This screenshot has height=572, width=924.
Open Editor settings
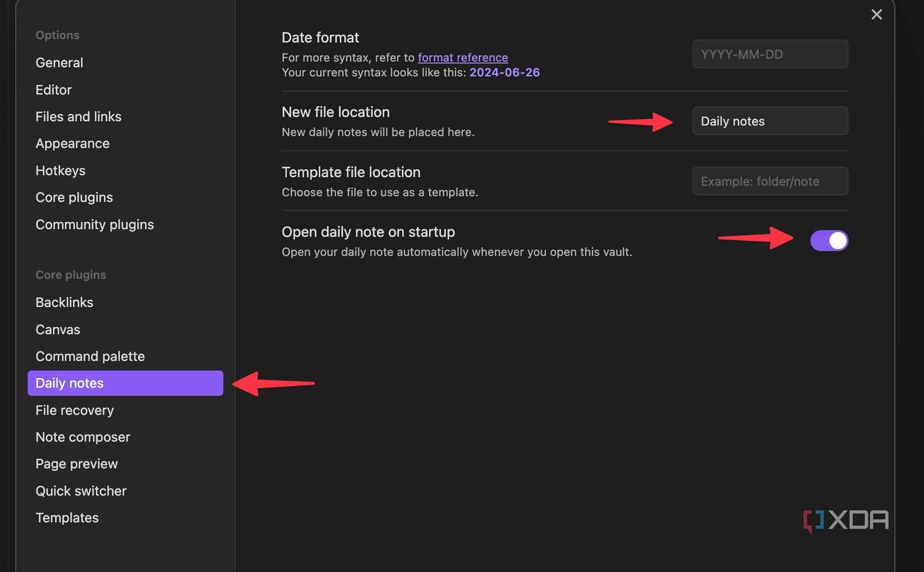[x=53, y=90]
